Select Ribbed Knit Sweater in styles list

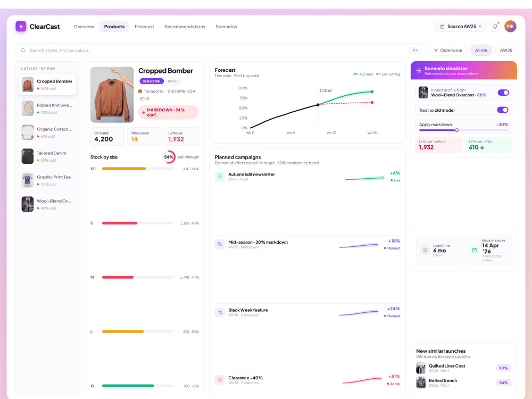point(47,109)
